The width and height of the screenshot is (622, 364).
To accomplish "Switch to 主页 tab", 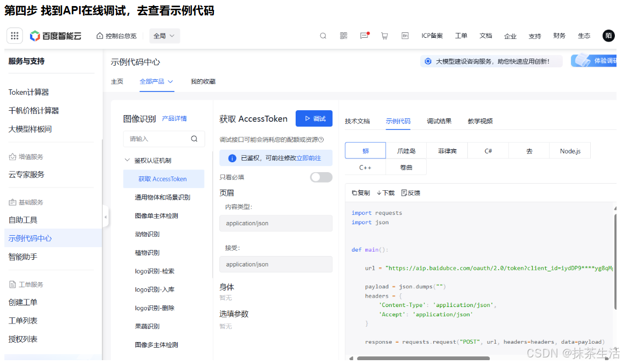I will tap(117, 81).
